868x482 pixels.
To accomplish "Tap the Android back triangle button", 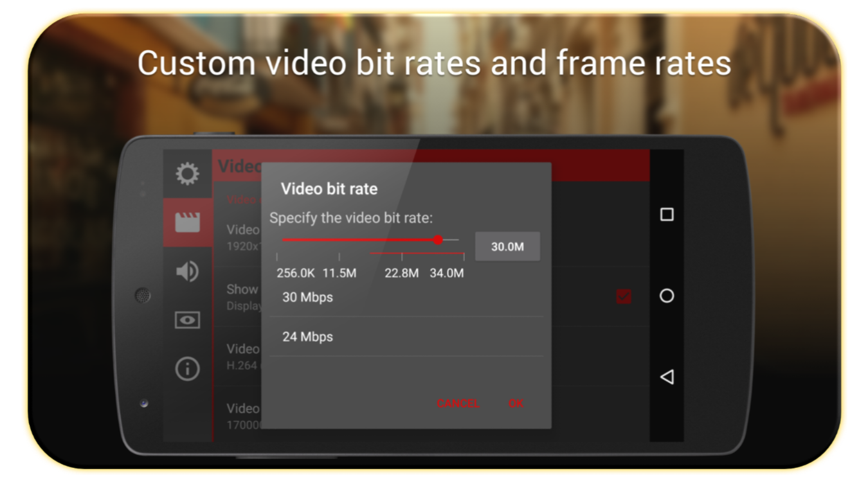I will [667, 377].
